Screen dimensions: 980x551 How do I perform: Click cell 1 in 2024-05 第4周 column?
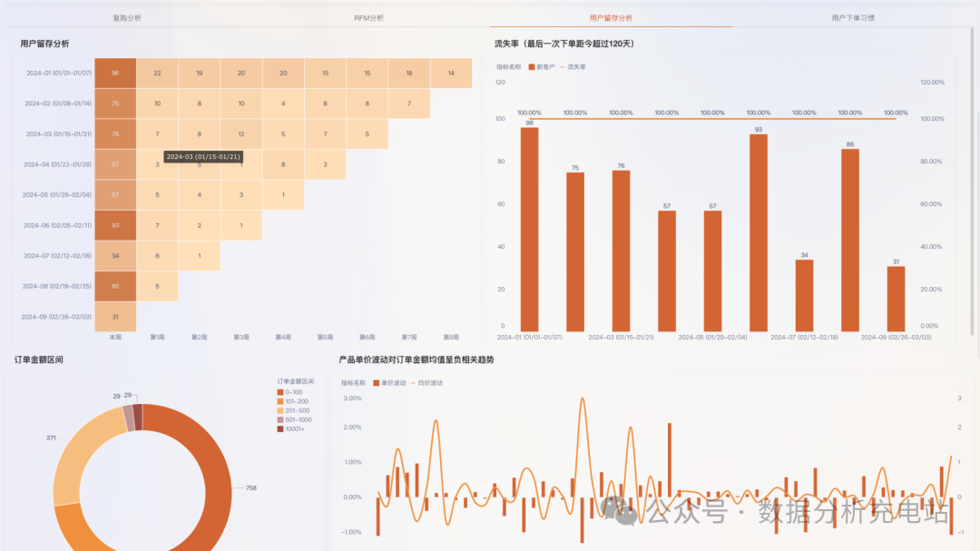[x=283, y=194]
